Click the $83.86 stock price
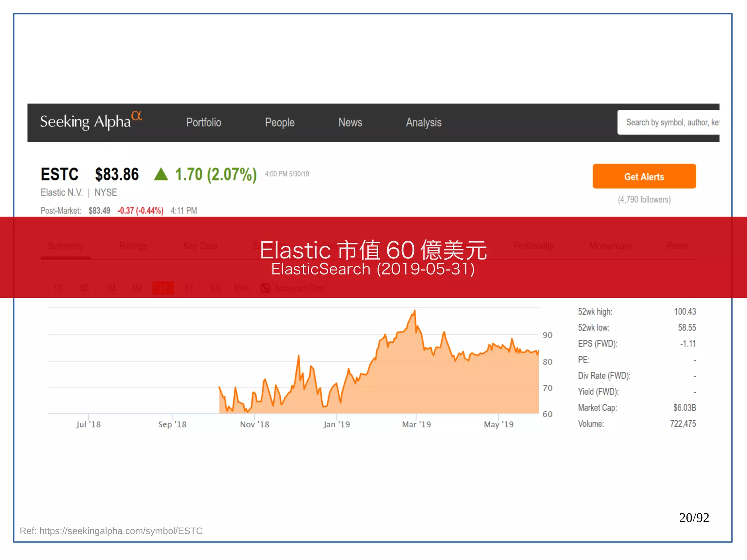The image size is (747, 560). click(x=117, y=174)
